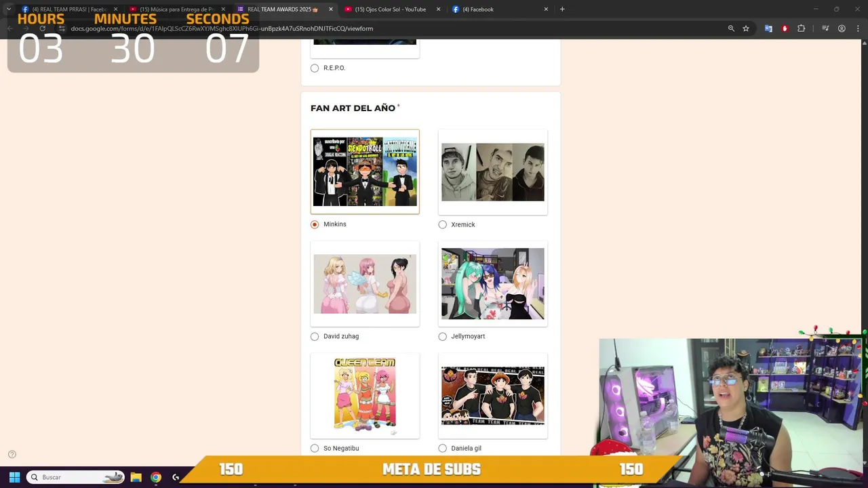868x488 pixels.
Task: Open the media controls icon
Action: click(825, 28)
